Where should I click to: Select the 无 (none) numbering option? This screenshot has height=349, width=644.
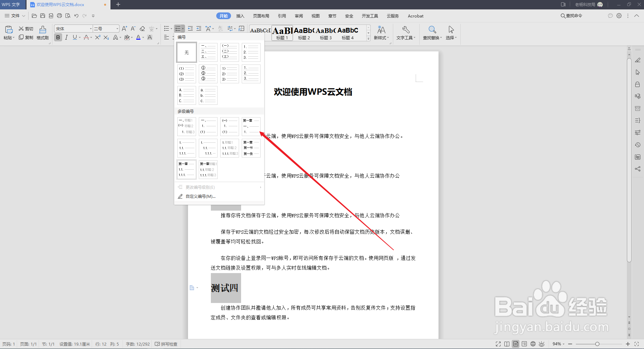186,52
